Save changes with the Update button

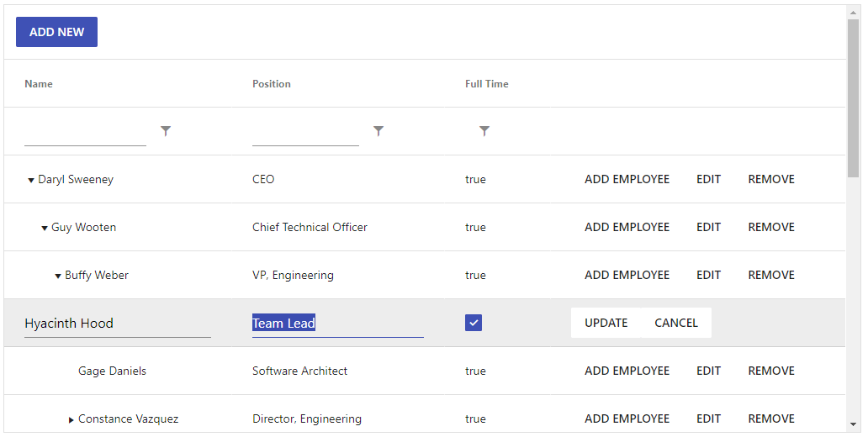[x=606, y=323]
